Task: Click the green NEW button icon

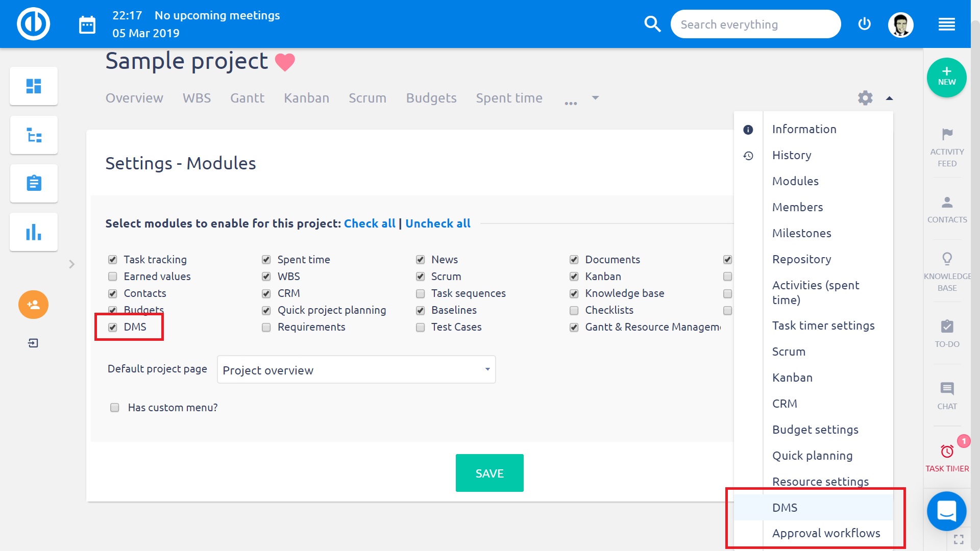Action: pos(946,78)
